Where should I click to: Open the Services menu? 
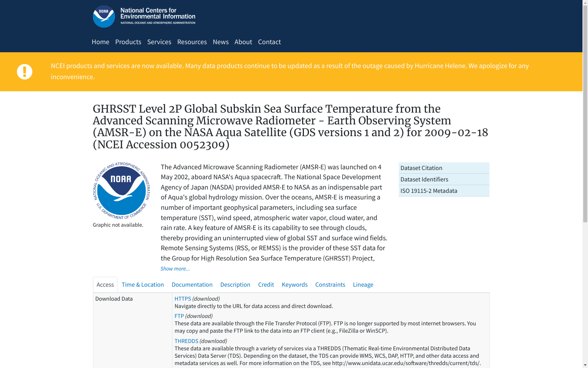click(x=159, y=42)
